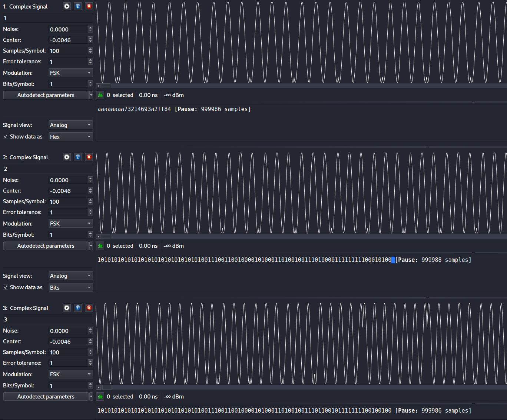Show info for signal 1
The height and width of the screenshot is (420, 507).
(x=78, y=6)
